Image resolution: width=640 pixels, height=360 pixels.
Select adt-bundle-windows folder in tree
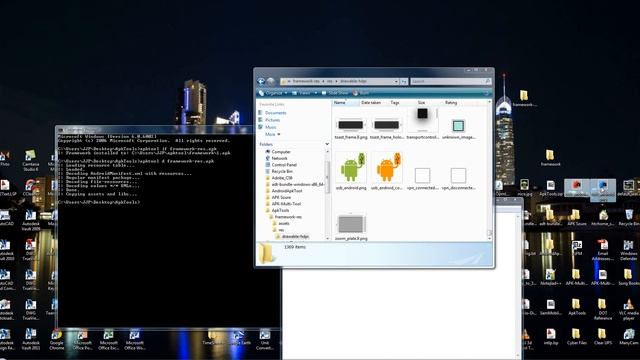coord(295,184)
